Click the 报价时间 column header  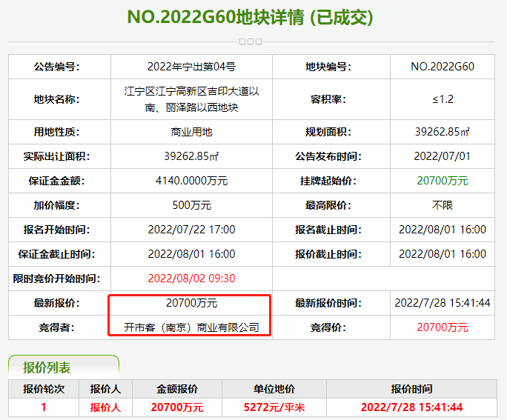411,389
